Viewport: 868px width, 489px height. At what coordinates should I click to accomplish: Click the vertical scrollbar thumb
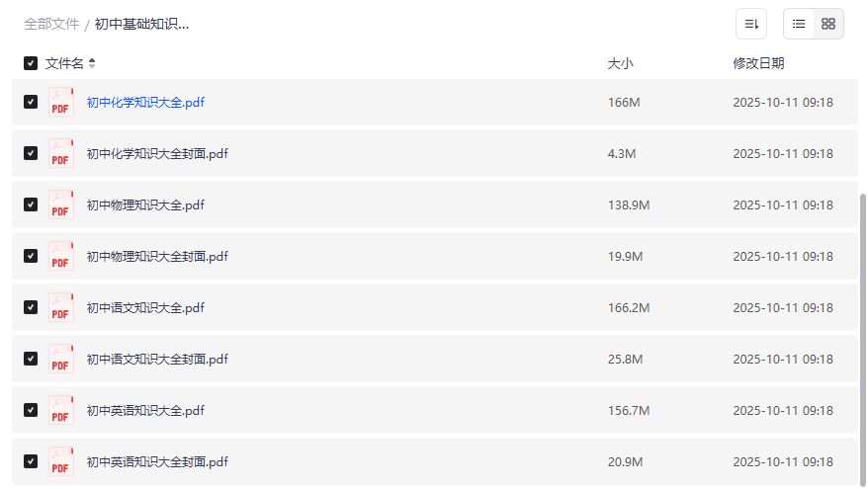(x=863, y=336)
